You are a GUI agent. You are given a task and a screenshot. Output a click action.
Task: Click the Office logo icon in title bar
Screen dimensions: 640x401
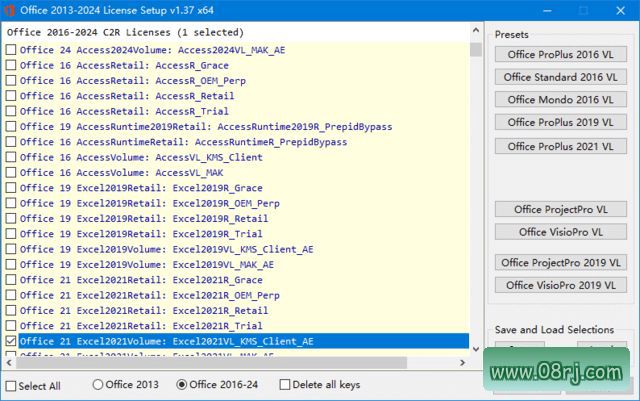tap(10, 10)
